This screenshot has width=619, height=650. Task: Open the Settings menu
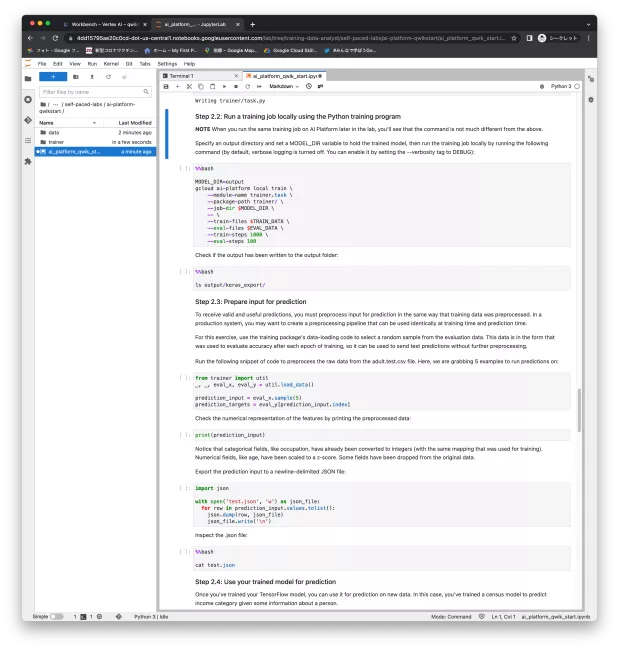(167, 63)
